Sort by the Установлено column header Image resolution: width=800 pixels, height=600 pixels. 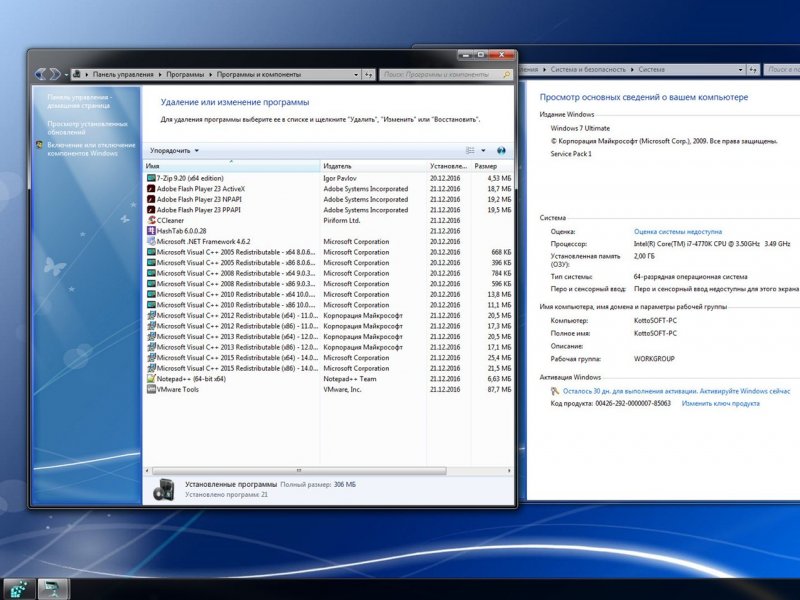pyautogui.click(x=448, y=166)
